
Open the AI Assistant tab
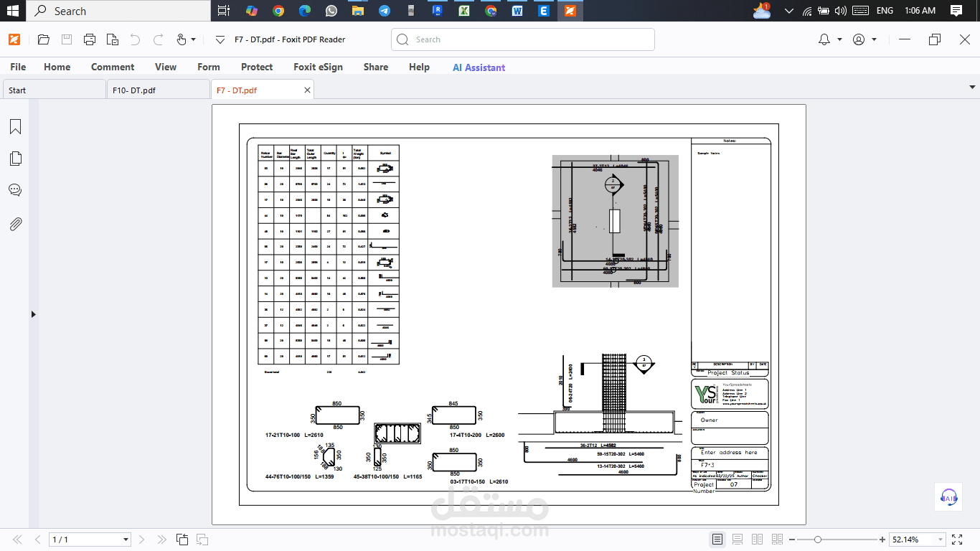pyautogui.click(x=479, y=67)
